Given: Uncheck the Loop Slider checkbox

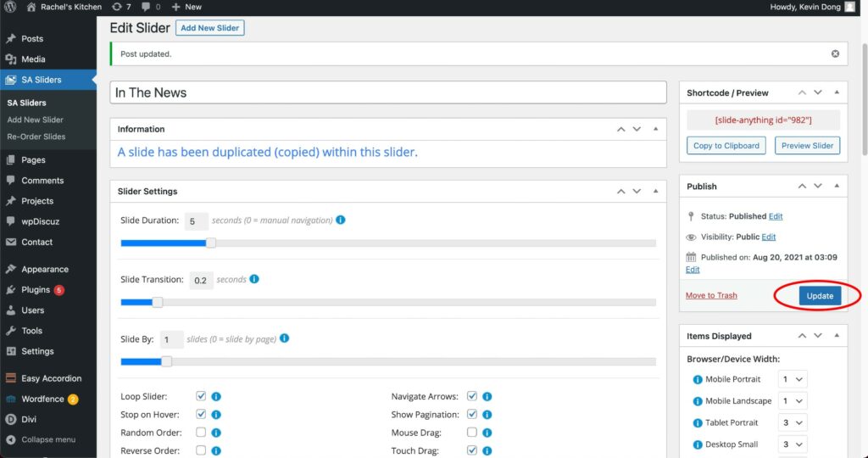Looking at the screenshot, I should click(201, 396).
